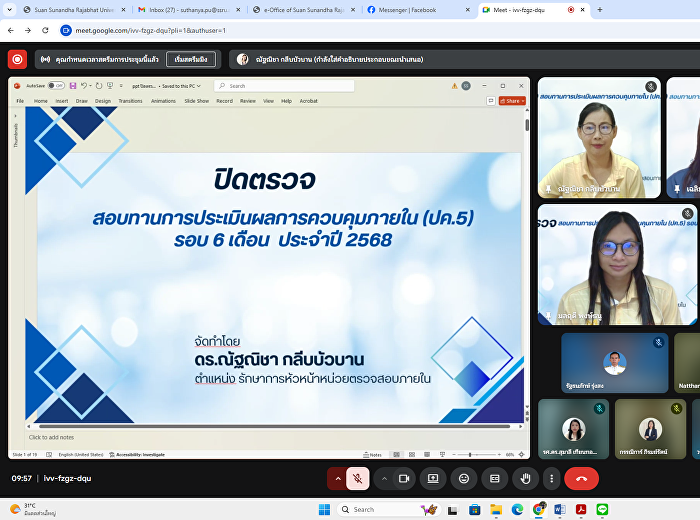Click the meet.google.com address bar
The height and width of the screenshot is (520, 700).
pyautogui.click(x=150, y=30)
